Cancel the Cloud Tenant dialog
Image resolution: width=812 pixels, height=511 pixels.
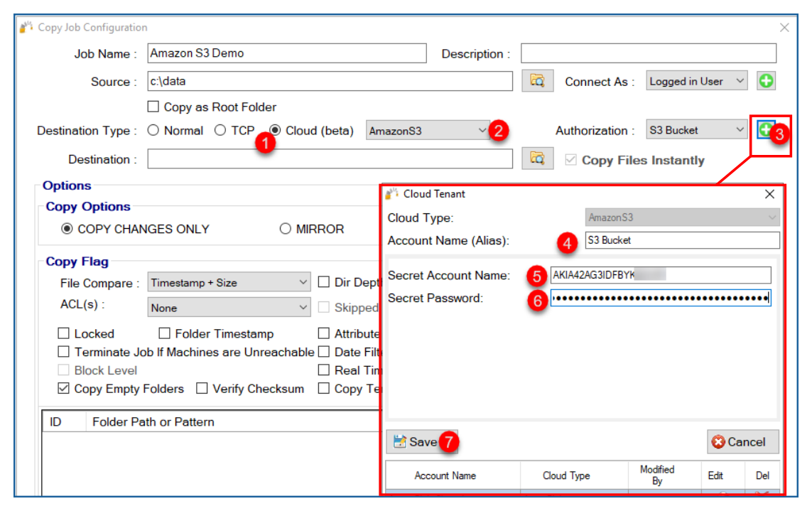pyautogui.click(x=742, y=441)
